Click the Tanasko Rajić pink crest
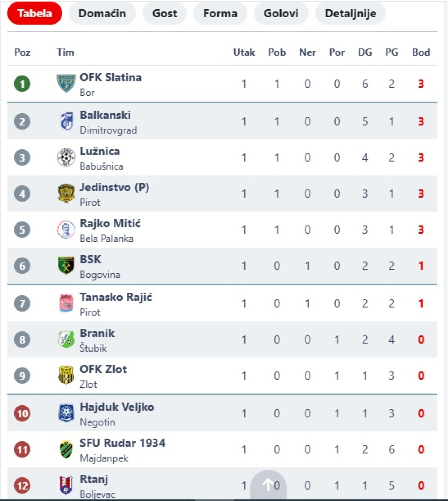Viewport: 448px width, 501px height. (x=66, y=303)
